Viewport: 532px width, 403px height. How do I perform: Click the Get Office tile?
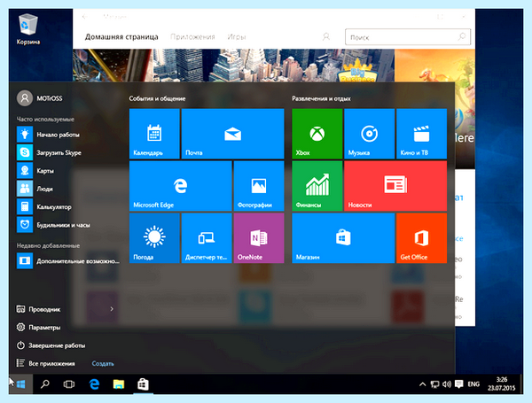pyautogui.click(x=422, y=238)
